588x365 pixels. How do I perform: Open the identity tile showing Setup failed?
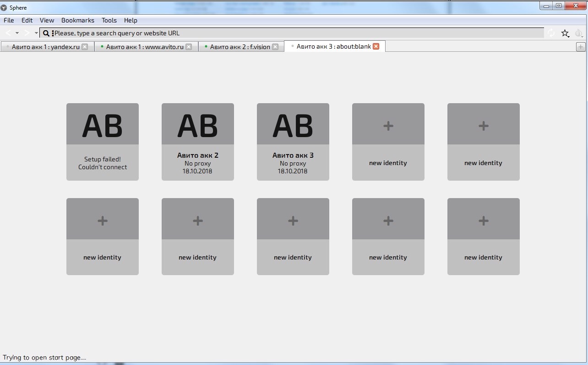point(103,142)
